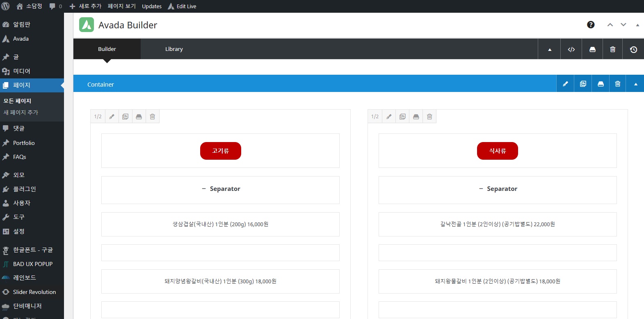Select the Separator element in right column
This screenshot has width=644, height=319.
(x=498, y=190)
